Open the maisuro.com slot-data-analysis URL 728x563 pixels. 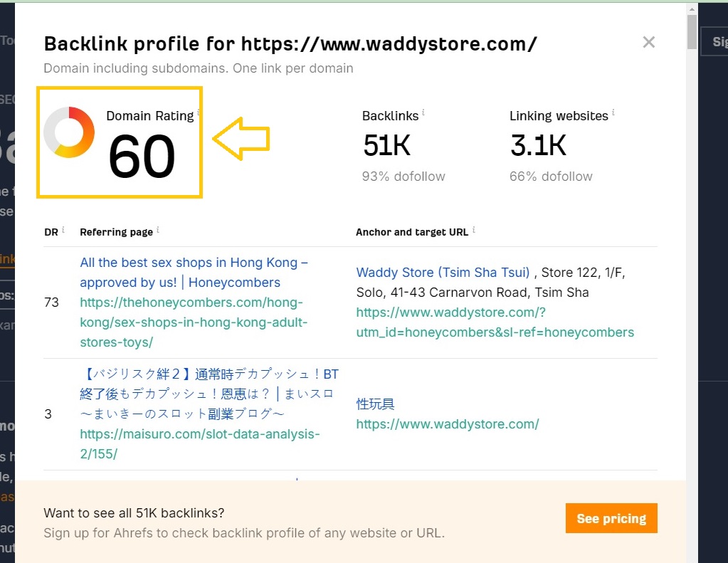coord(199,443)
